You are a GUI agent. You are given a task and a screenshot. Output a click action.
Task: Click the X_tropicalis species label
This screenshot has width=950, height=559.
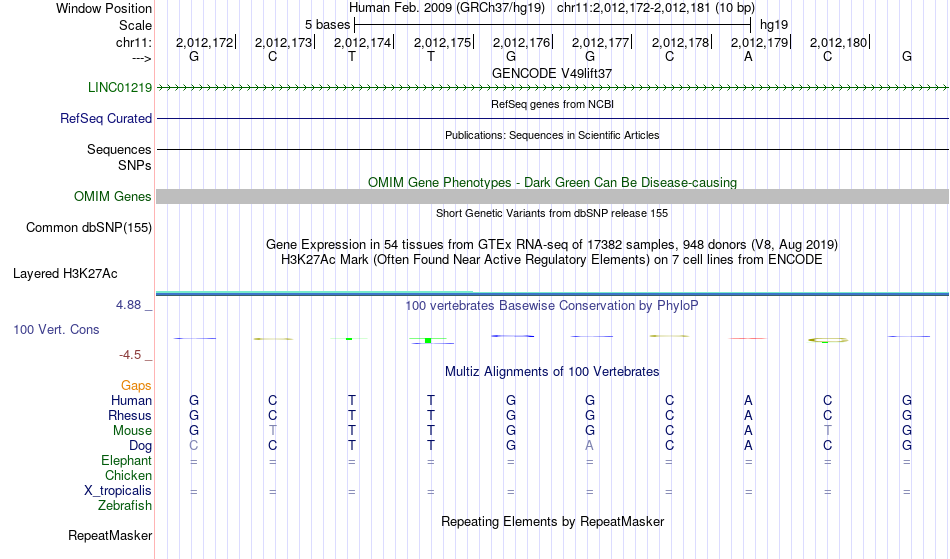118,491
